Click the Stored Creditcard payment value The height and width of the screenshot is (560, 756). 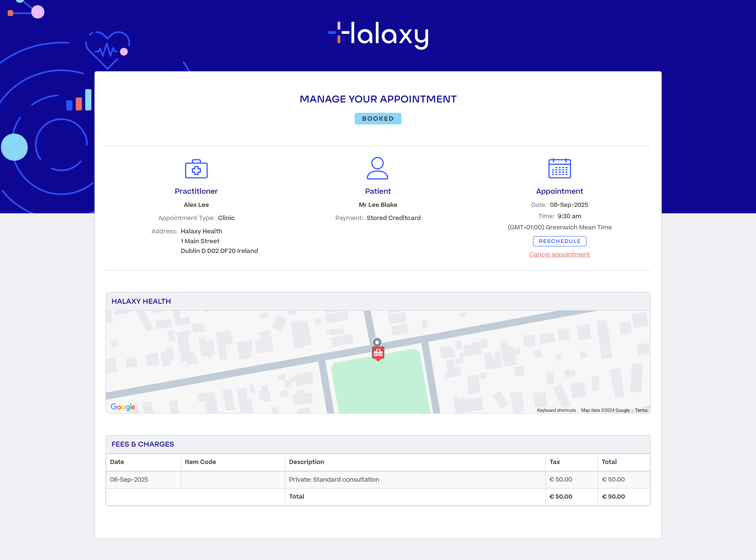click(393, 218)
